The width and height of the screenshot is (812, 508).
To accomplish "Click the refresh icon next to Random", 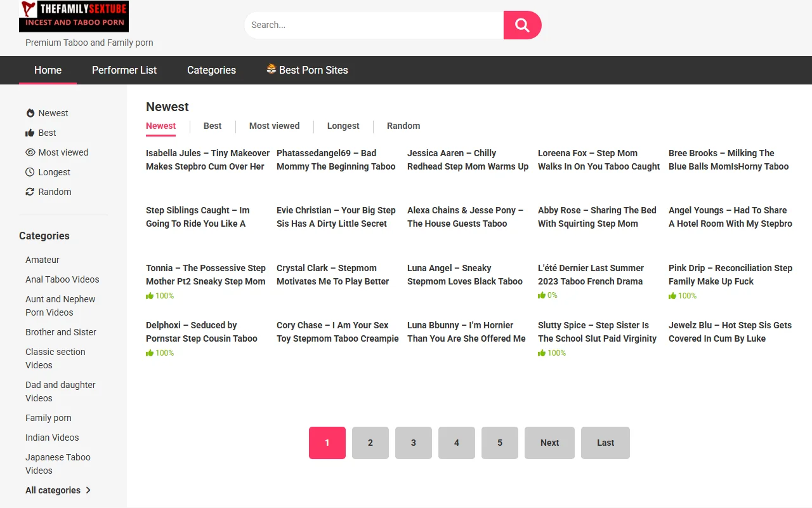I will coord(30,191).
